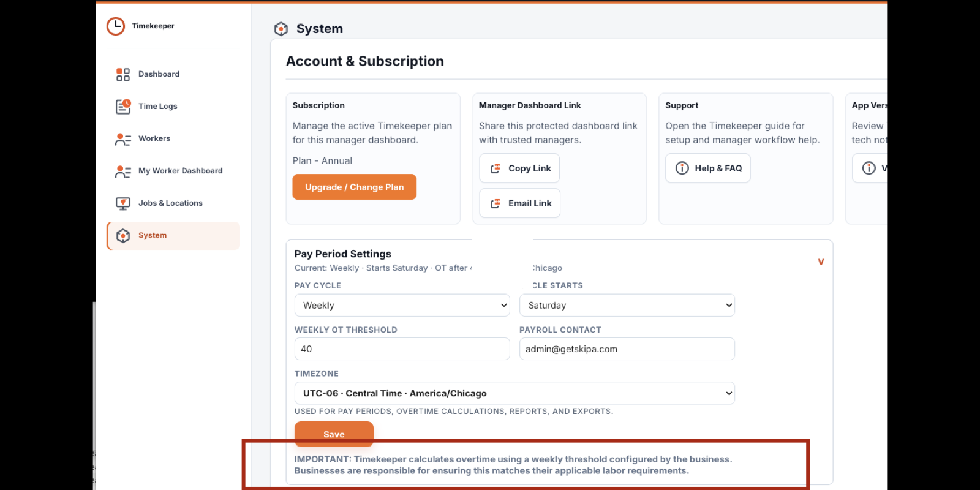The image size is (980, 490).
Task: Click the 'Plan - Annual' text
Action: [x=322, y=161]
